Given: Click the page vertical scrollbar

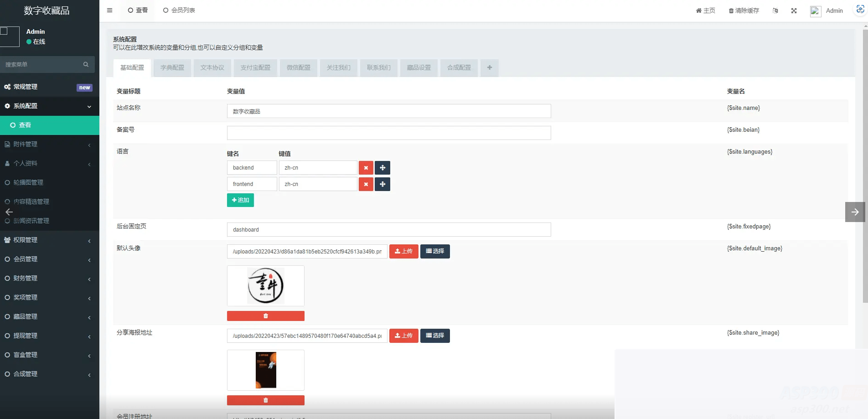Looking at the screenshot, I should click(865, 164).
